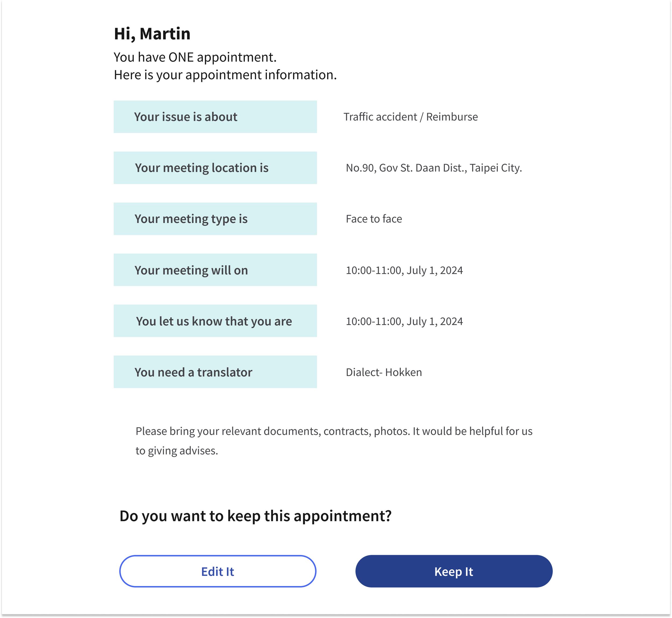Click the Face to face value
672x618 pixels.
click(x=374, y=219)
